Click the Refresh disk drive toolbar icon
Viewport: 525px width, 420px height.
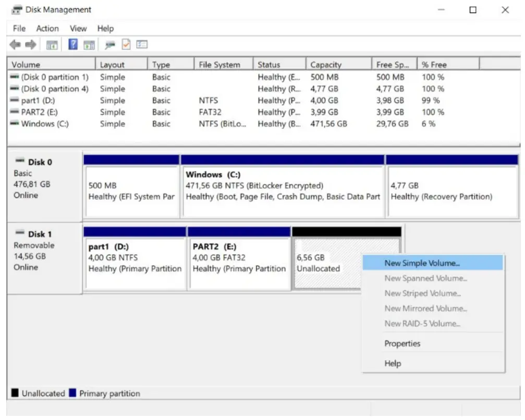(x=110, y=45)
